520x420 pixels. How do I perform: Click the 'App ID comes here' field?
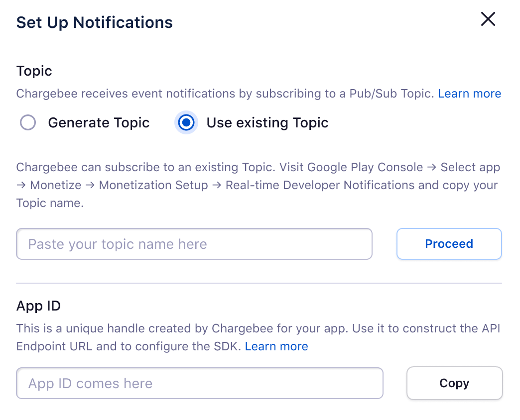(199, 383)
